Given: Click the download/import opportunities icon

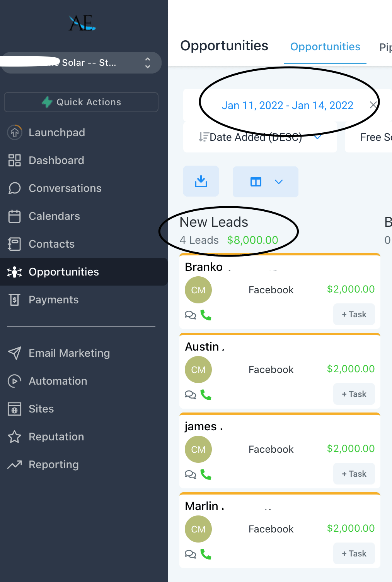Looking at the screenshot, I should [x=201, y=181].
